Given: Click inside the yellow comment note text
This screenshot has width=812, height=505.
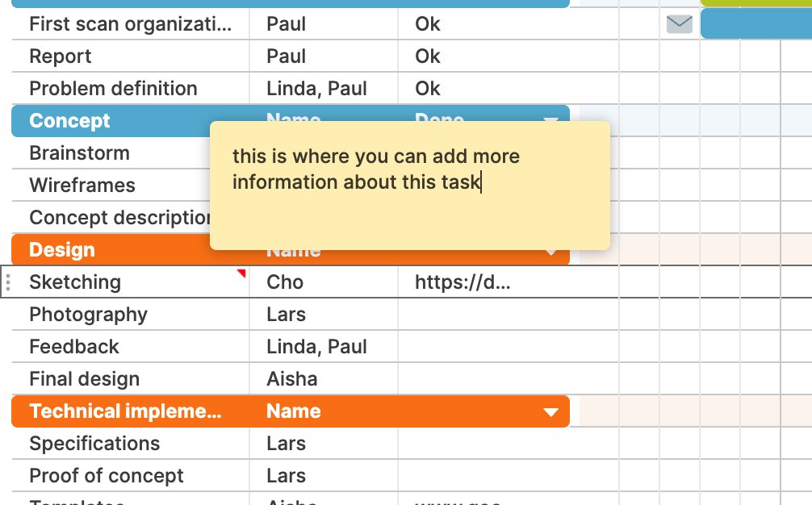Looking at the screenshot, I should [376, 169].
